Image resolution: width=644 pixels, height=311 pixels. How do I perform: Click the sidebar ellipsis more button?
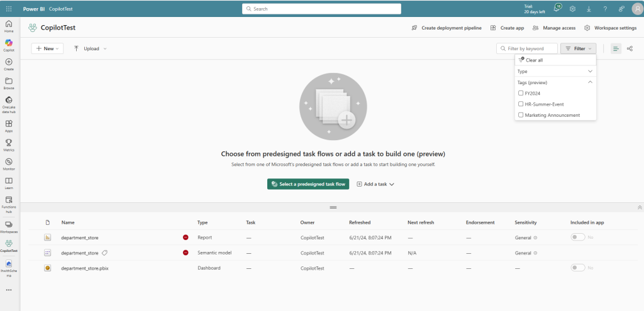(x=9, y=290)
